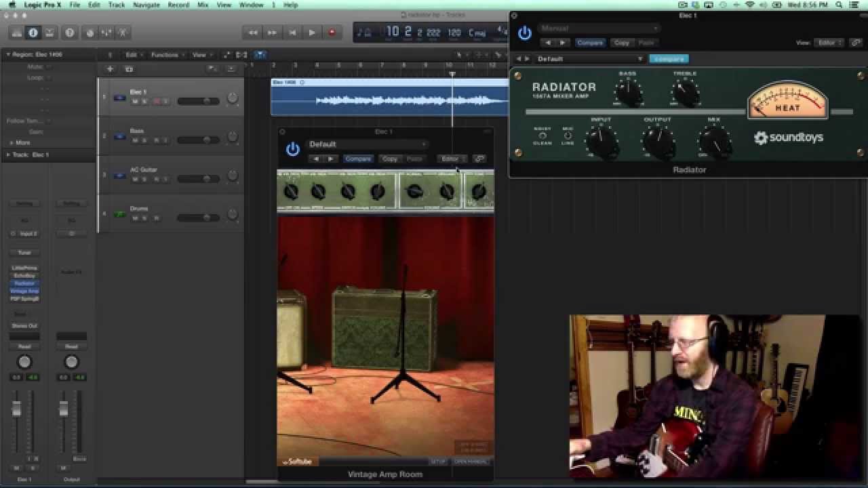Click the AC Guitar track icon

click(x=119, y=176)
